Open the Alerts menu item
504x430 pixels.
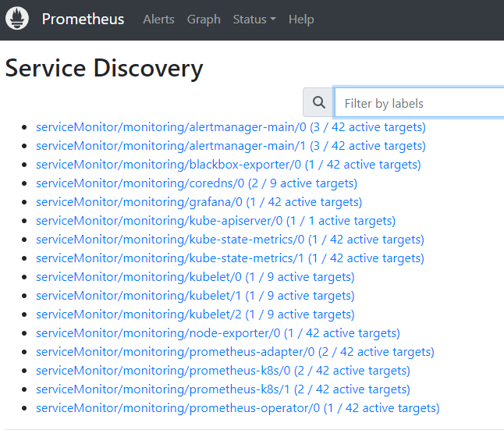(158, 20)
